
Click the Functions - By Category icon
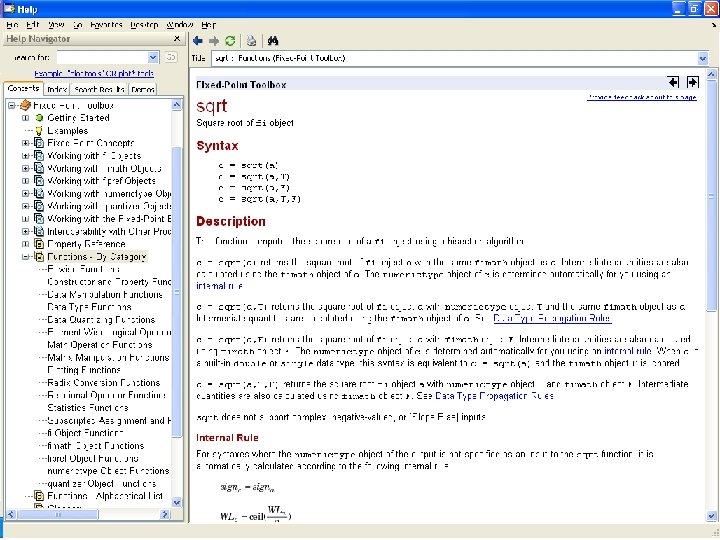coord(39,257)
